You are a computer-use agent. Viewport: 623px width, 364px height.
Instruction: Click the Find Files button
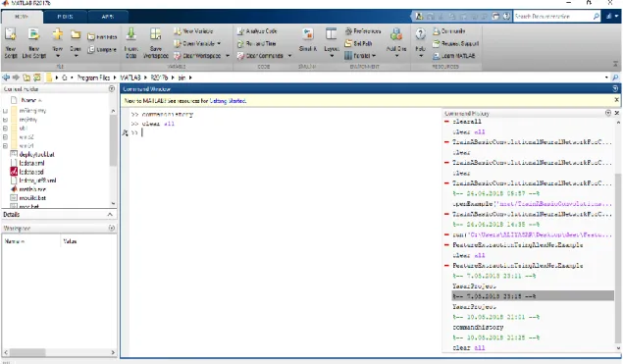click(102, 37)
